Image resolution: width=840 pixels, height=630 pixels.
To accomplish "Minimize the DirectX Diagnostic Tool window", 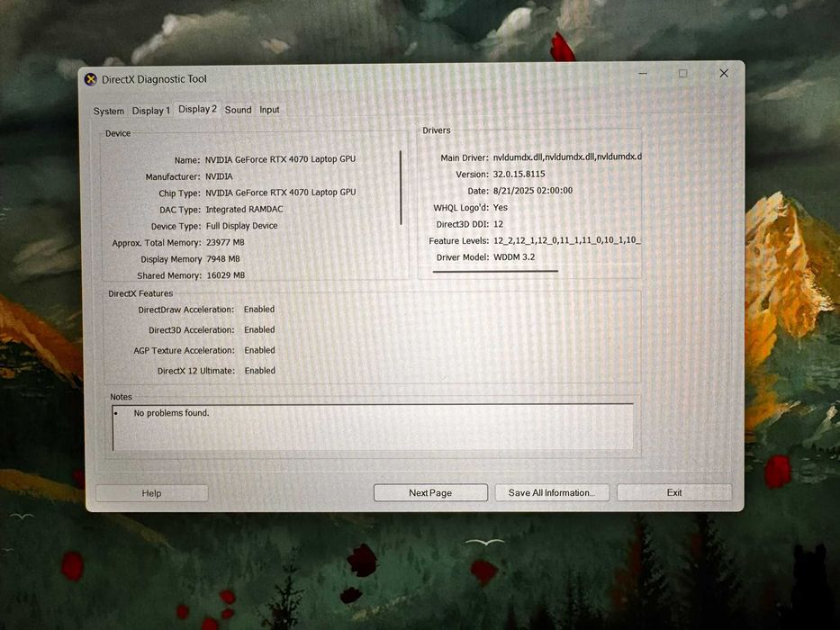I will pos(643,73).
